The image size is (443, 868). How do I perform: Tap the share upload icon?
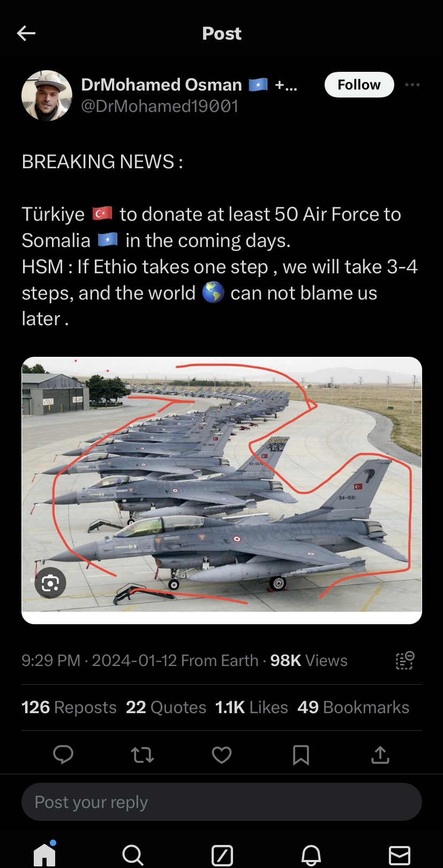click(x=380, y=754)
